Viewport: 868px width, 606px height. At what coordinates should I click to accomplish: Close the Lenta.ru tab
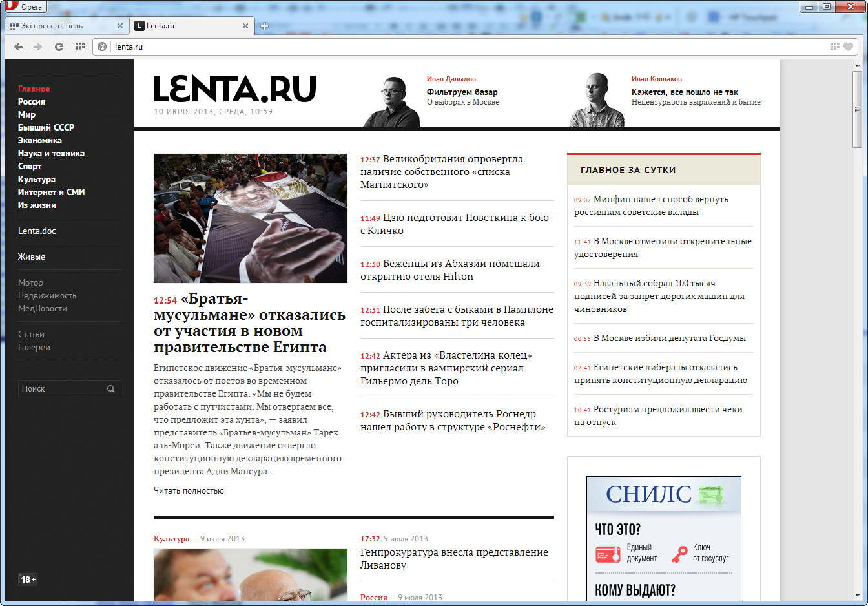coord(245,26)
